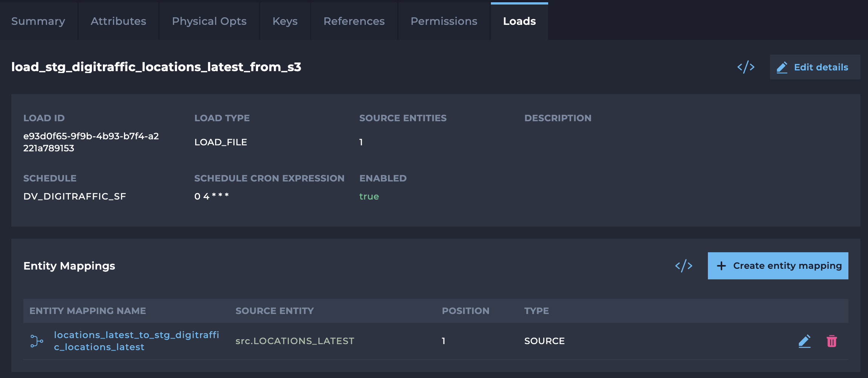Click the plus icon on Create entity mapping

(x=721, y=266)
